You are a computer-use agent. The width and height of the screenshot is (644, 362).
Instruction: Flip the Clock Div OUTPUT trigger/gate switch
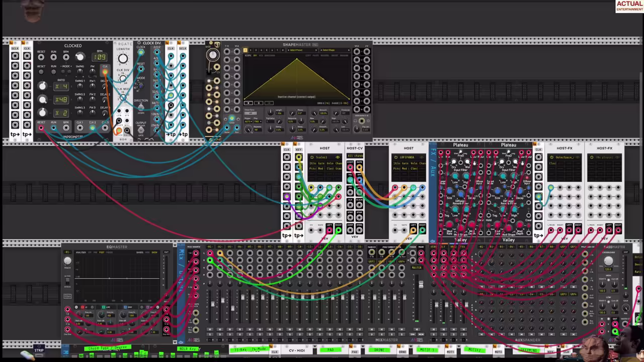coord(140,130)
